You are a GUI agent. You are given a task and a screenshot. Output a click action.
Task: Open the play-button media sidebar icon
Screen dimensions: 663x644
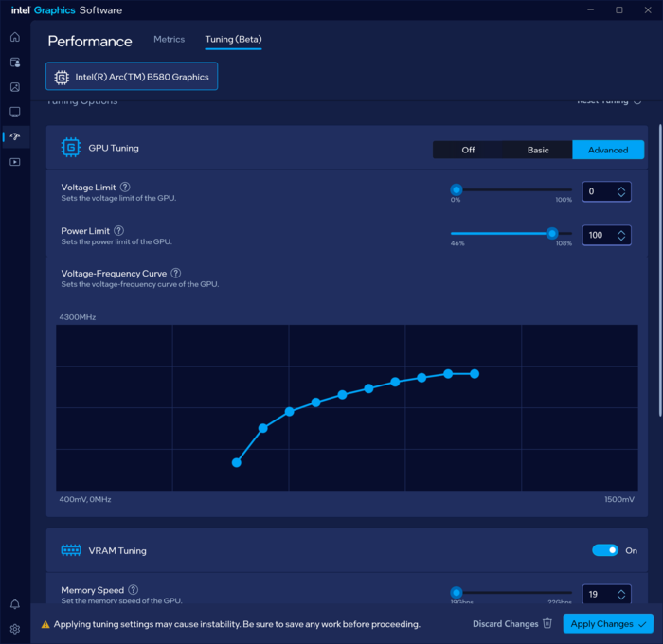(x=15, y=162)
